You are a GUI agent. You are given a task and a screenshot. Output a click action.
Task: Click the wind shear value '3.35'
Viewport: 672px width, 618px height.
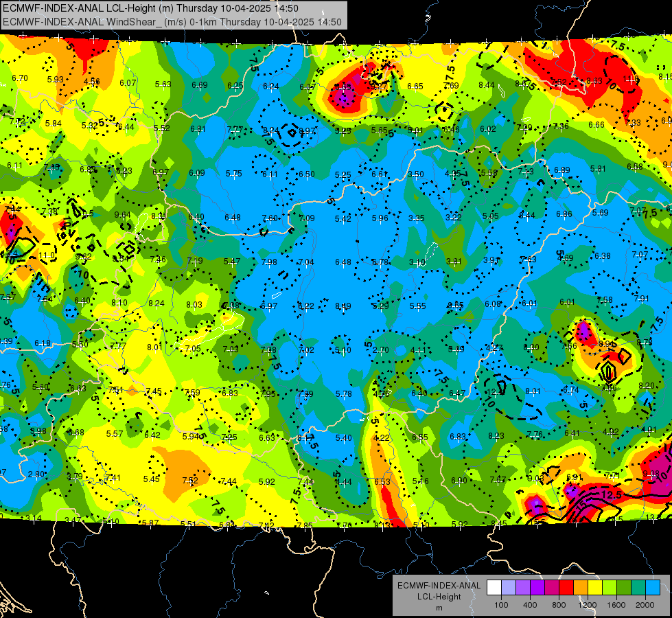coord(416,218)
